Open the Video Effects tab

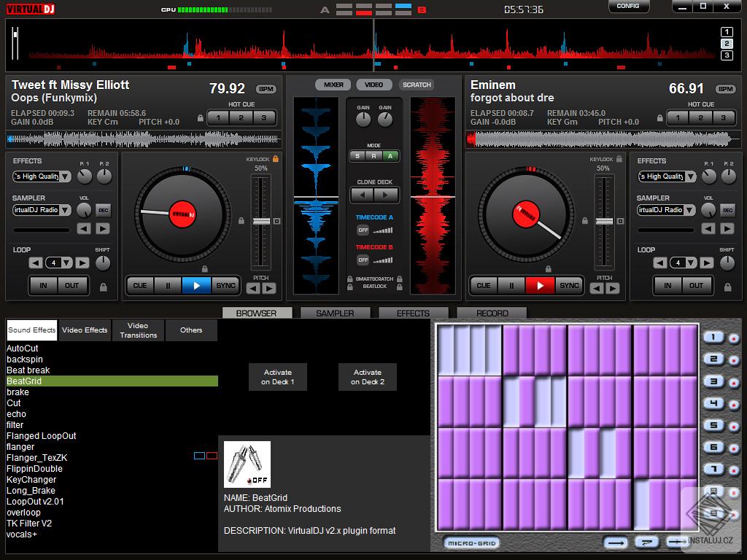(85, 330)
